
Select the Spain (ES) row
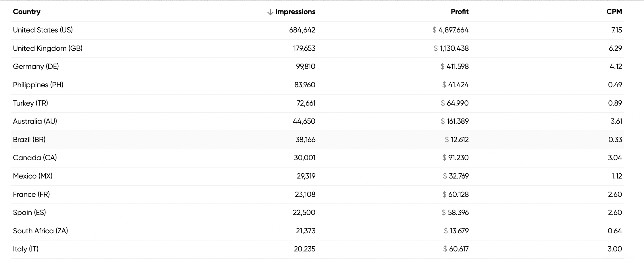click(317, 213)
